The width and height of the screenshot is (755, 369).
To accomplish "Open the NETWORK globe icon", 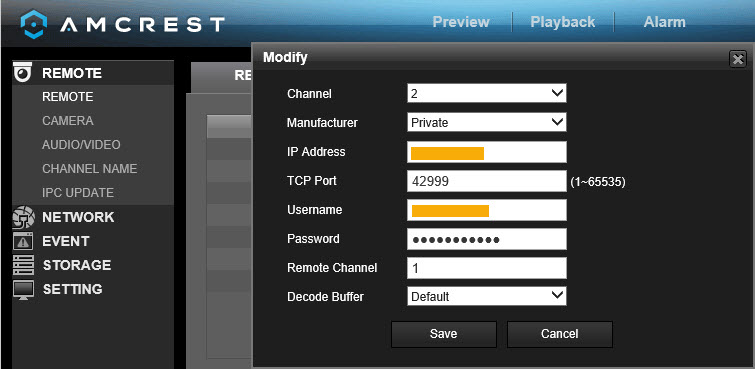I will (24, 217).
